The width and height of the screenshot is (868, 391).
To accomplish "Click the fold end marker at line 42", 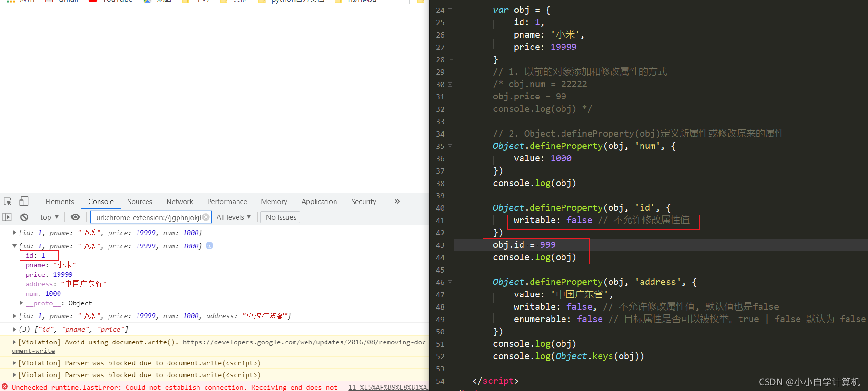I will coord(450,233).
